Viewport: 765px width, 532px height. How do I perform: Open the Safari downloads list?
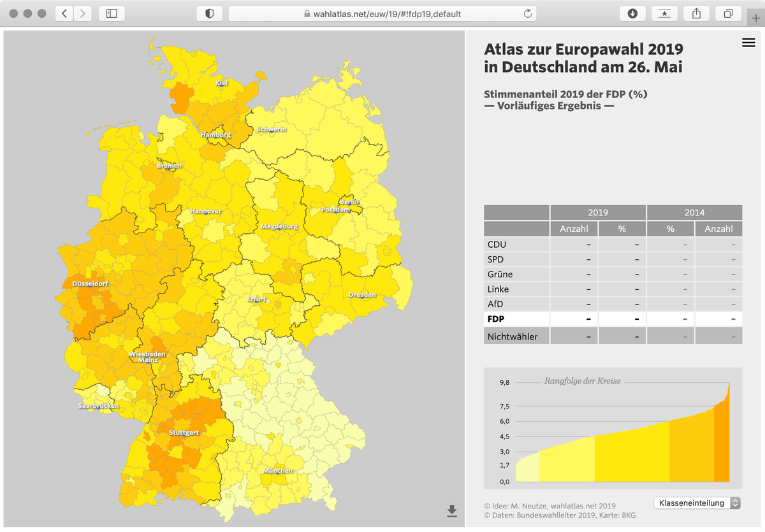pos(632,13)
